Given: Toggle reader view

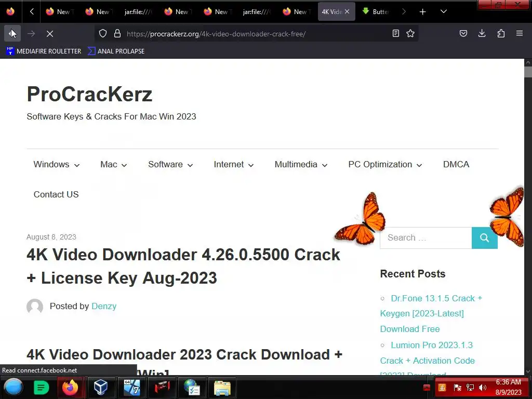Looking at the screenshot, I should point(395,34).
